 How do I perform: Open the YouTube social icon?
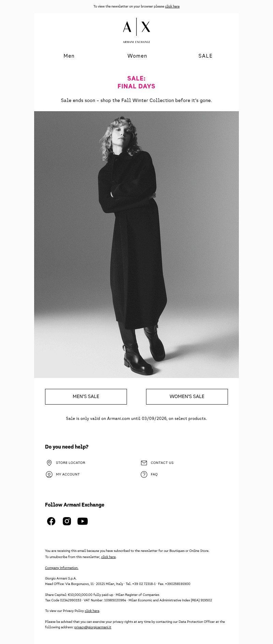pos(83,521)
